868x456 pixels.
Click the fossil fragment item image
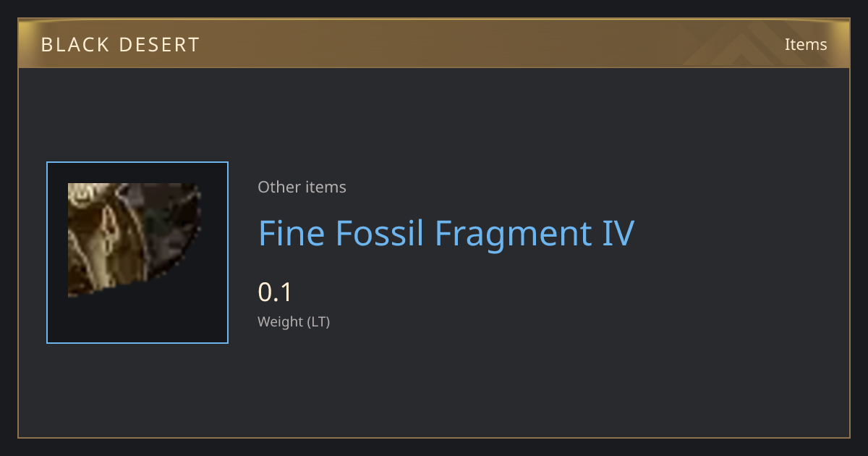point(135,240)
